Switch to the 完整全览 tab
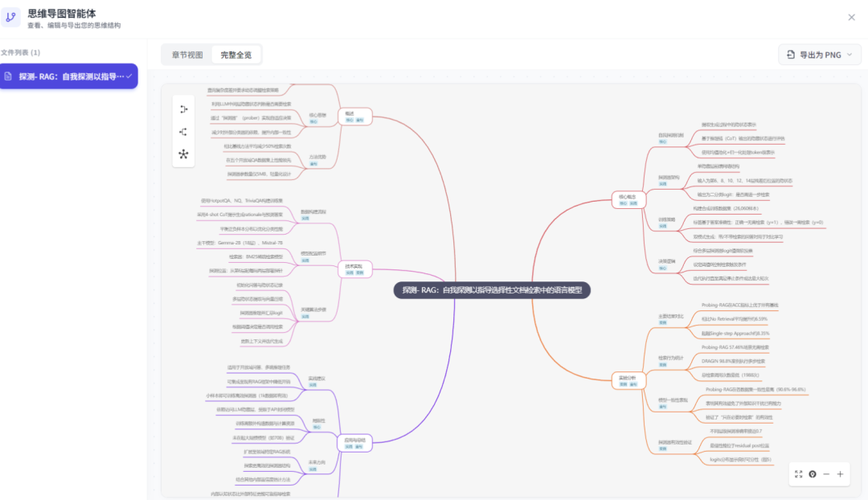Screen dimensions: 868x500 tap(236, 55)
